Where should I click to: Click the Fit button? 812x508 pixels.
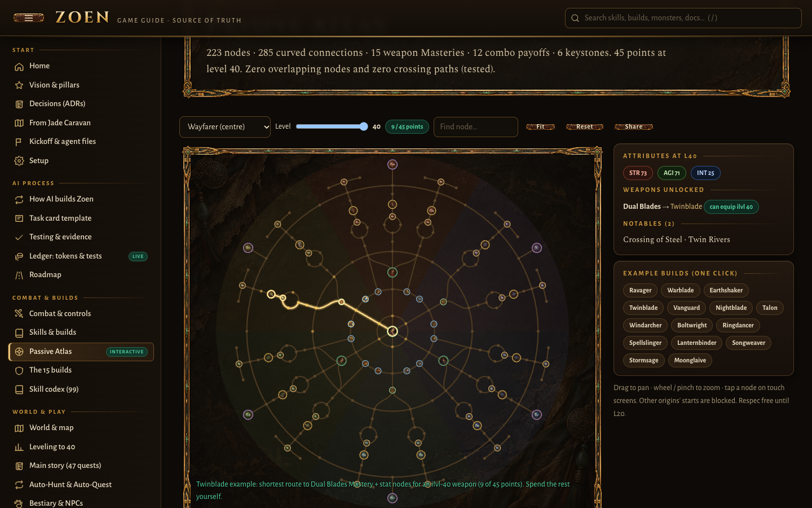[540, 127]
